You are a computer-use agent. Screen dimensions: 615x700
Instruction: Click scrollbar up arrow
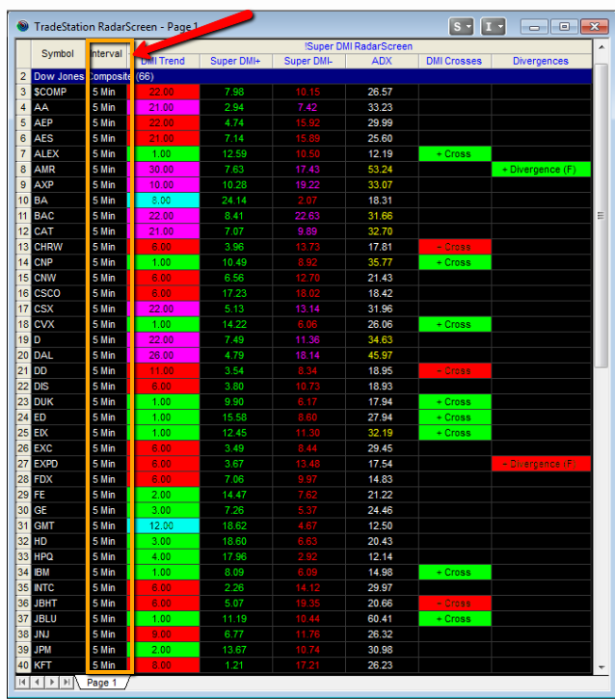602,47
